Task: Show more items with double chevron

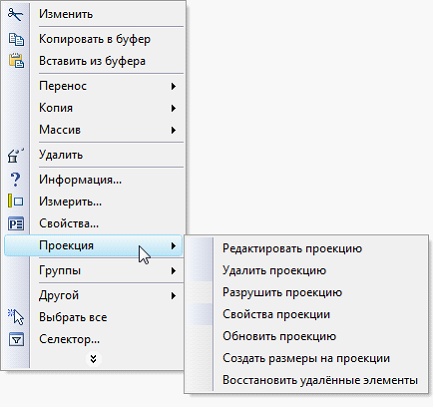Action: [x=94, y=359]
